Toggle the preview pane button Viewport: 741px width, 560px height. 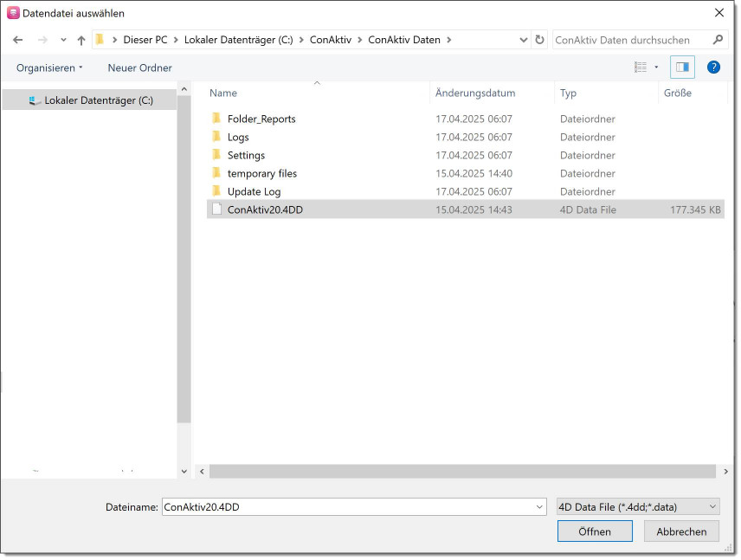point(682,68)
